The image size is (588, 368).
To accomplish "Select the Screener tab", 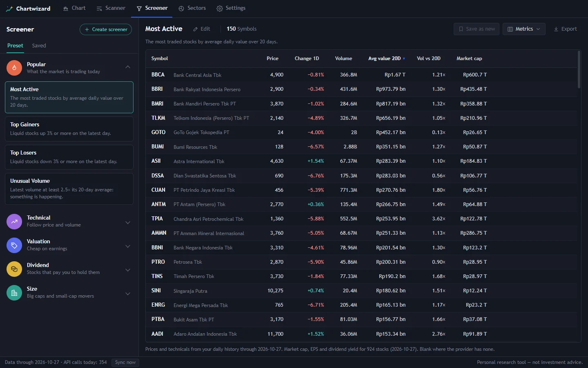I will 152,8.
